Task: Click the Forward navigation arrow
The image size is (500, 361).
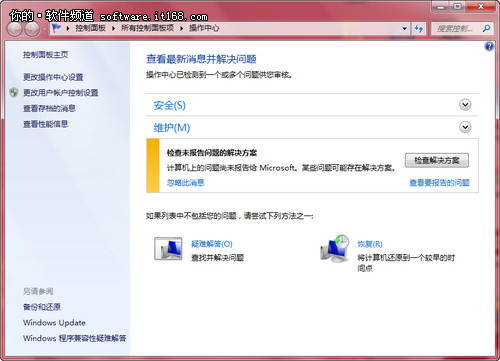Action: pyautogui.click(x=32, y=30)
